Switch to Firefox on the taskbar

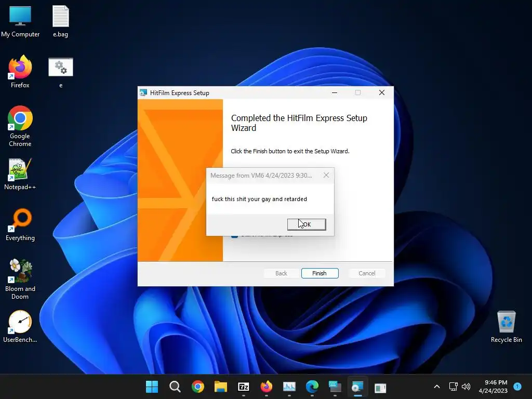(267, 387)
